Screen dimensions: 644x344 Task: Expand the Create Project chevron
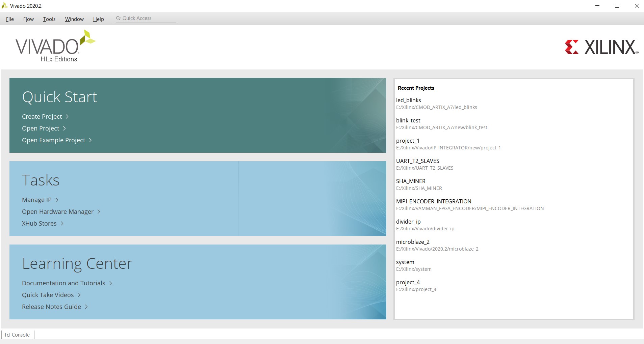[67, 117]
